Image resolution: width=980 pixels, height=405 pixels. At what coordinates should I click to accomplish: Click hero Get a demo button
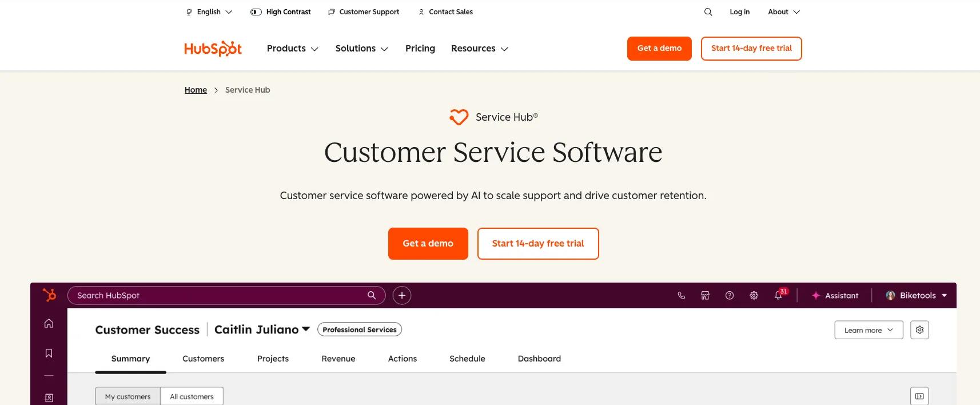click(x=428, y=244)
